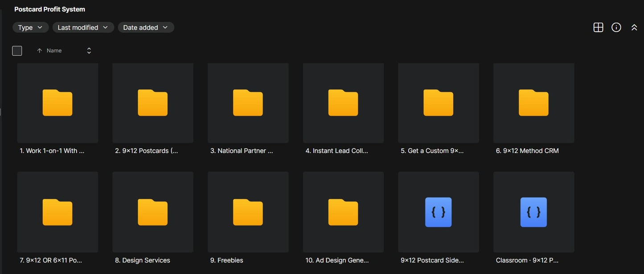Open the '2. 9×12 Postcards' folder icon

(x=153, y=103)
